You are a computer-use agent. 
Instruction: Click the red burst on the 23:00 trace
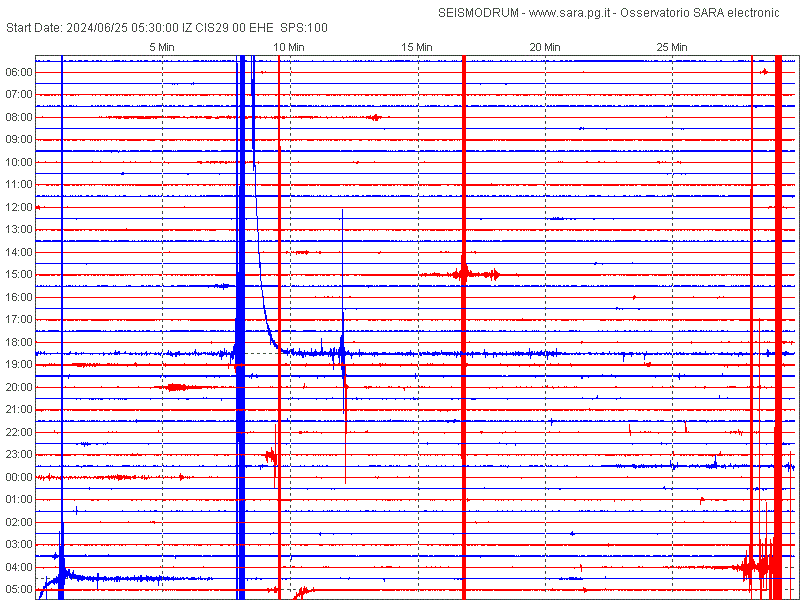[x=272, y=455]
